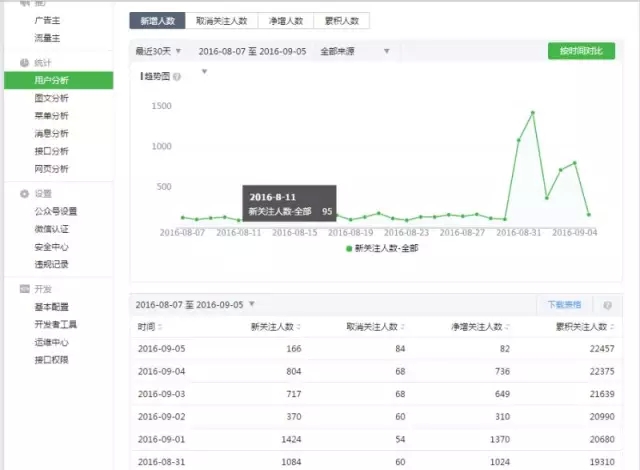Select the 累积人数 tab

coord(341,20)
